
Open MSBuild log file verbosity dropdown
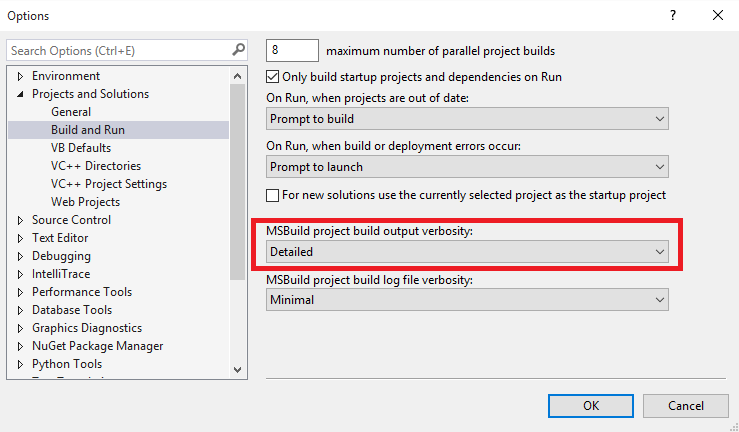[x=467, y=299]
